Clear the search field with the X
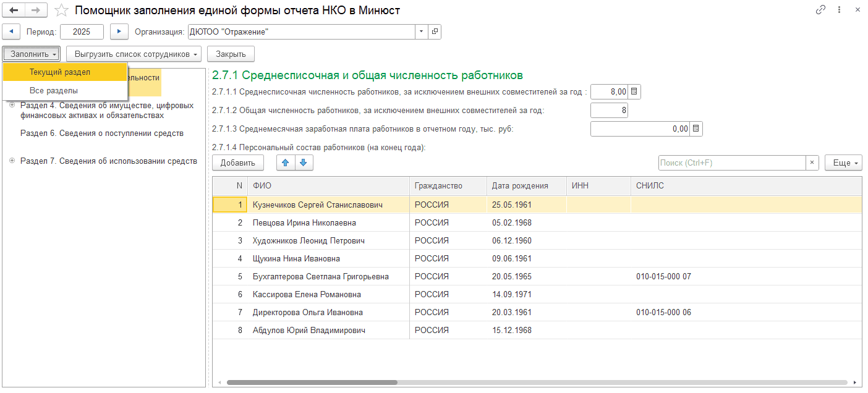868x393 pixels. click(812, 163)
